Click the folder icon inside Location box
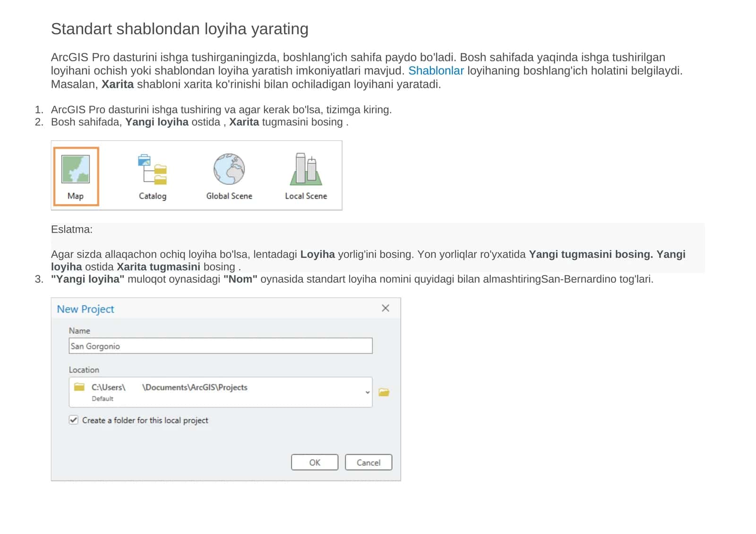The image size is (756, 534). coord(79,387)
